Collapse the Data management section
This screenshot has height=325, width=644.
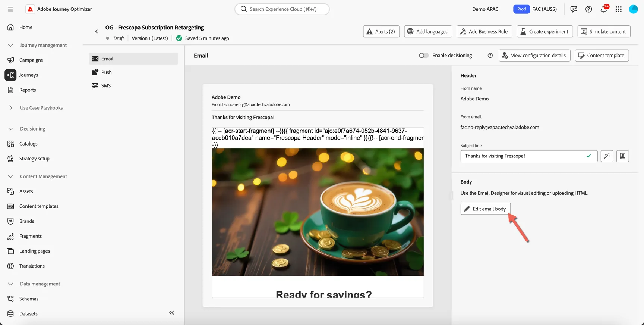[10, 284]
